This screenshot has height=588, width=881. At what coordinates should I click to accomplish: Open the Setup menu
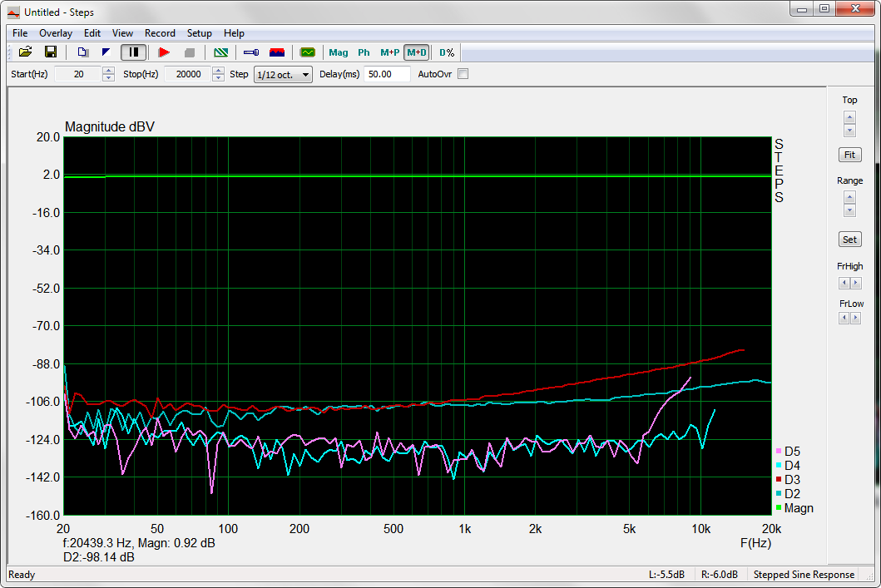click(x=199, y=33)
